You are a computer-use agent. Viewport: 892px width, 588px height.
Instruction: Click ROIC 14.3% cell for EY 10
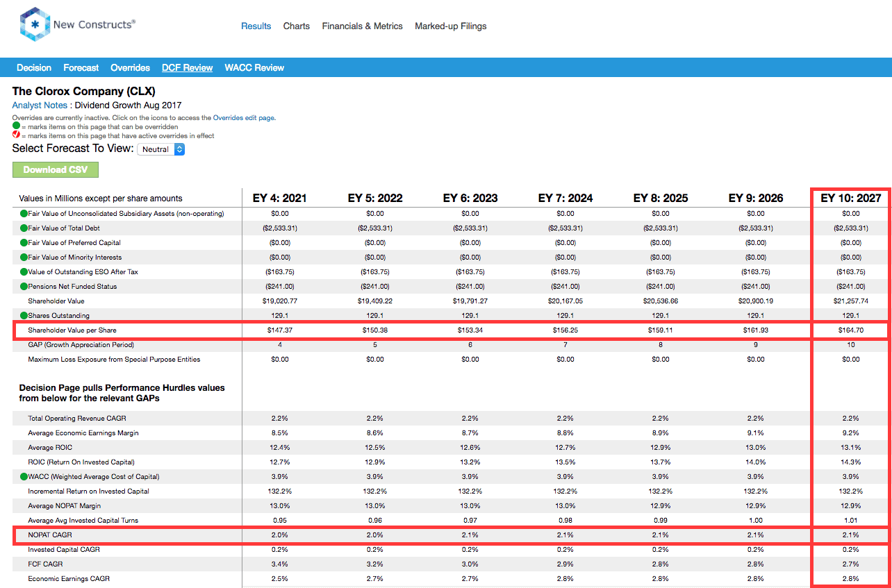coord(851,462)
